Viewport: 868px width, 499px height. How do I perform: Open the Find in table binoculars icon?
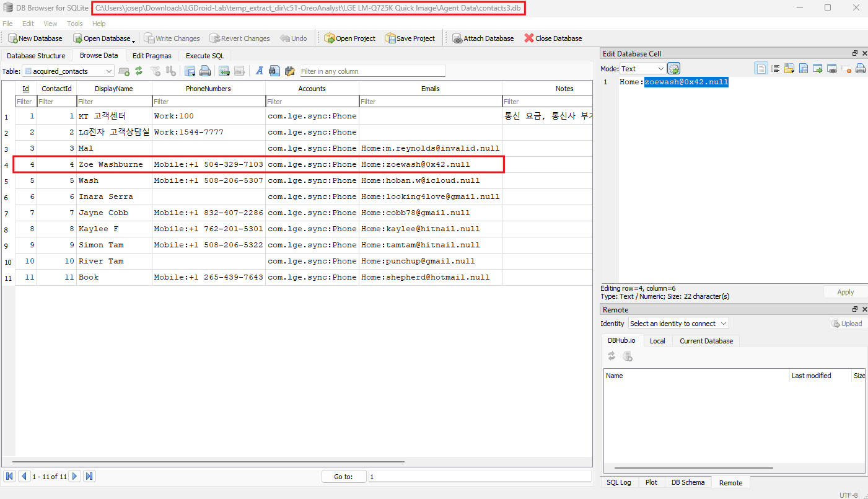274,71
